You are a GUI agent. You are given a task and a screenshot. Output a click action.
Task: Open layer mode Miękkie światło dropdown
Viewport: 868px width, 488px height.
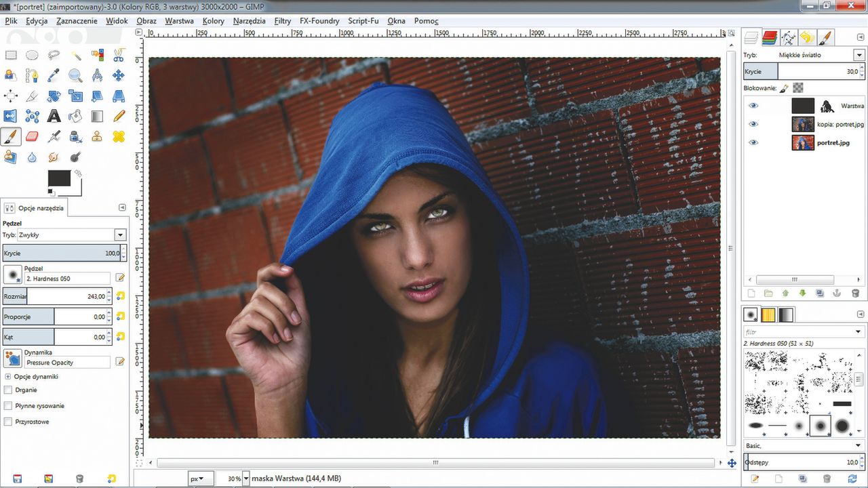coord(859,55)
